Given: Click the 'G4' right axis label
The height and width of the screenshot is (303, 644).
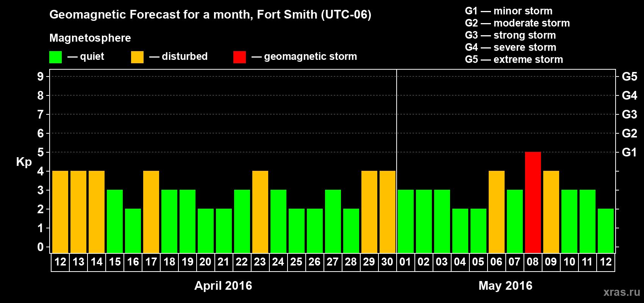Looking at the screenshot, I should click(x=630, y=95).
